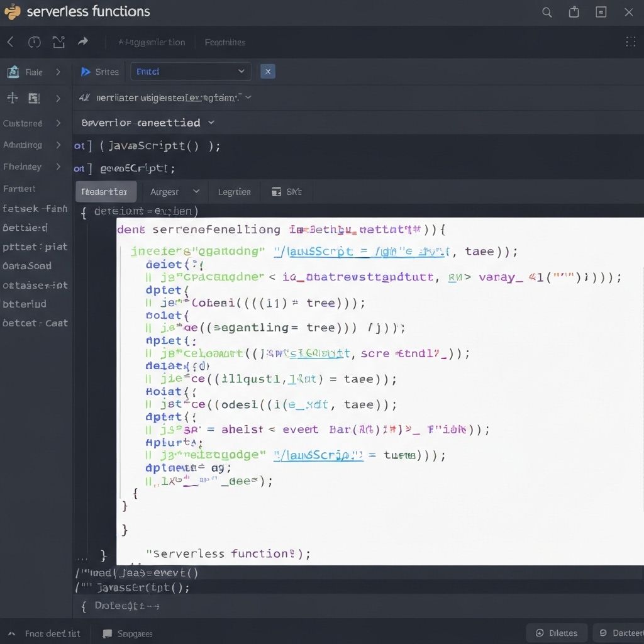The height and width of the screenshot is (644, 644).
Task: Switch to the Theasdrttes tab
Action: point(106,191)
